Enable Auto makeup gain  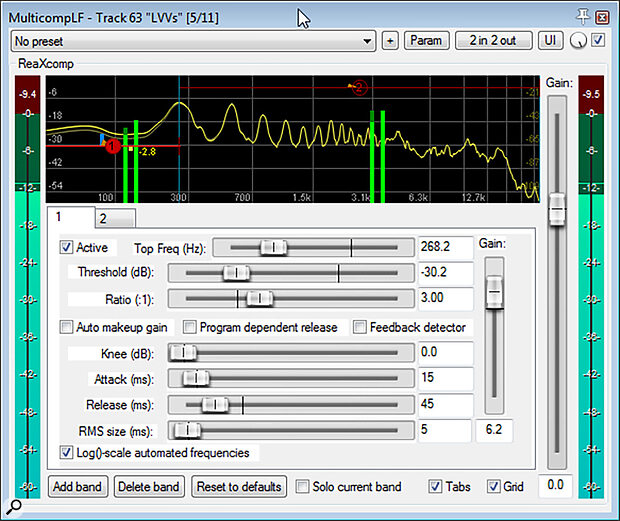pos(68,327)
